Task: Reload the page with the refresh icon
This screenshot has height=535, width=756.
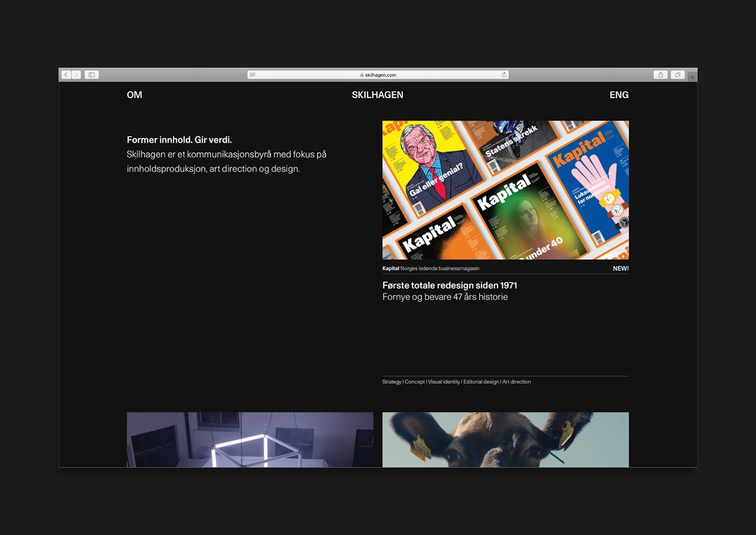Action: pos(504,75)
